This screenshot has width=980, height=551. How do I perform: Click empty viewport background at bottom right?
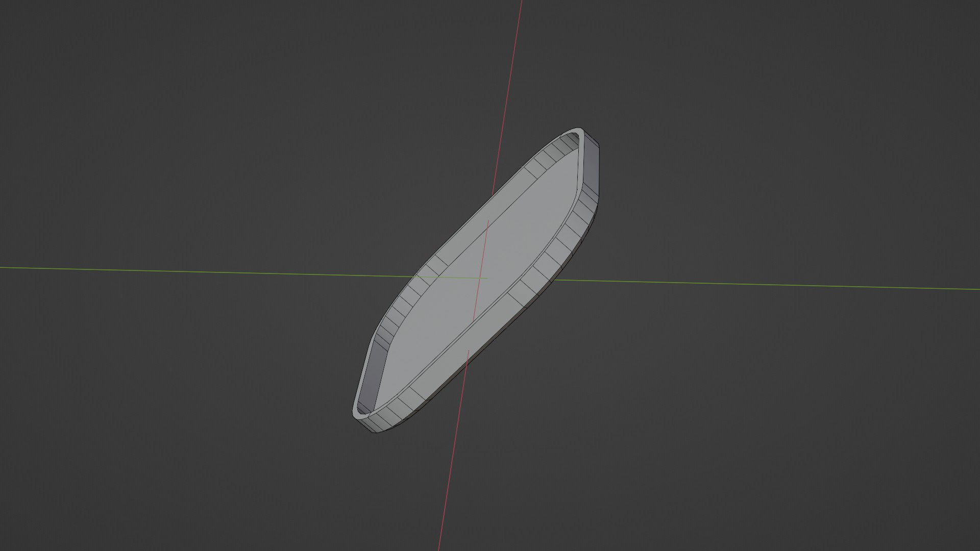tap(817, 459)
